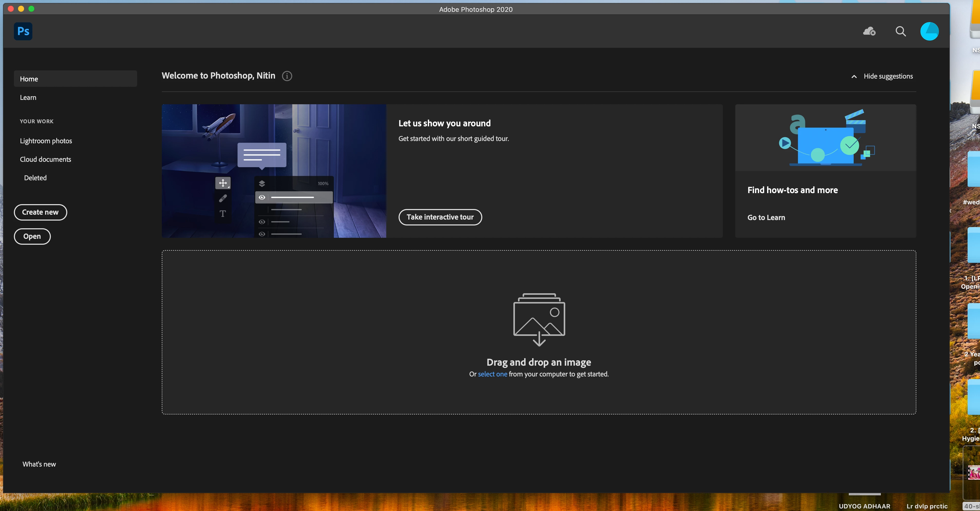Follow the Go to Learn link

tap(766, 218)
